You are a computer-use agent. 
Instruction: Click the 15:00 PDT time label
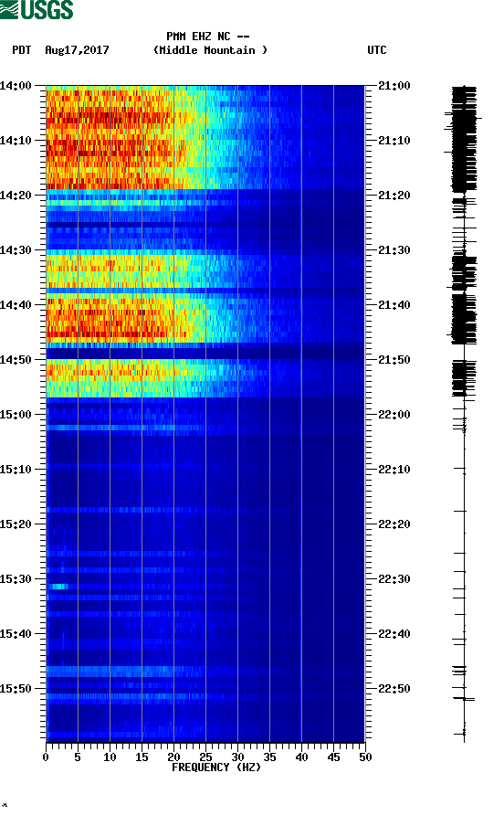(x=16, y=415)
